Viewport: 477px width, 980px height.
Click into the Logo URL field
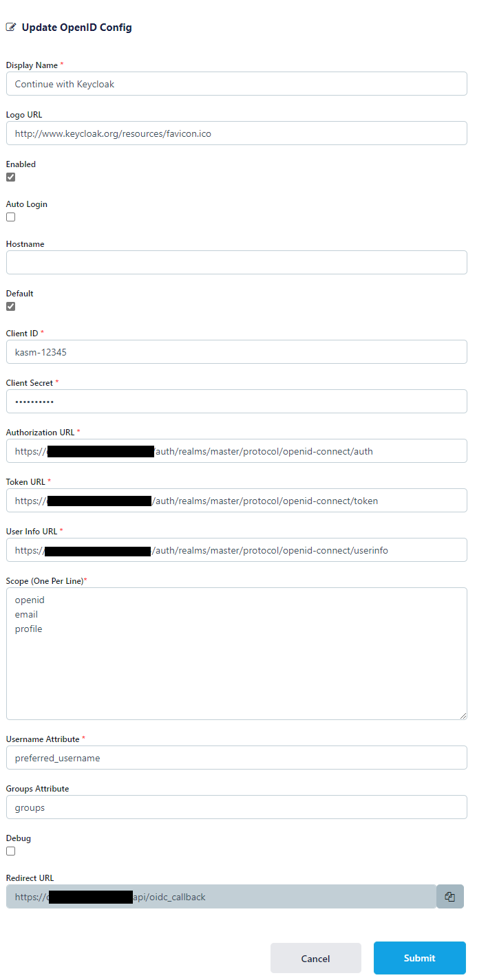[x=237, y=133]
